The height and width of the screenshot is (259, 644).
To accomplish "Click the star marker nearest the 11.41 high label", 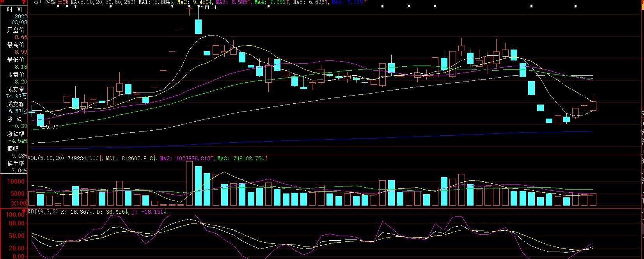I will point(199,6).
